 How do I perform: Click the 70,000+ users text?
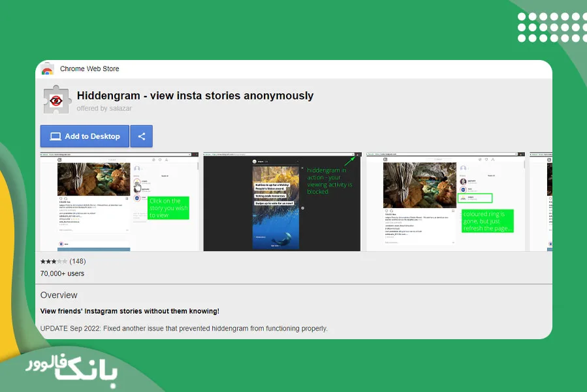62,273
